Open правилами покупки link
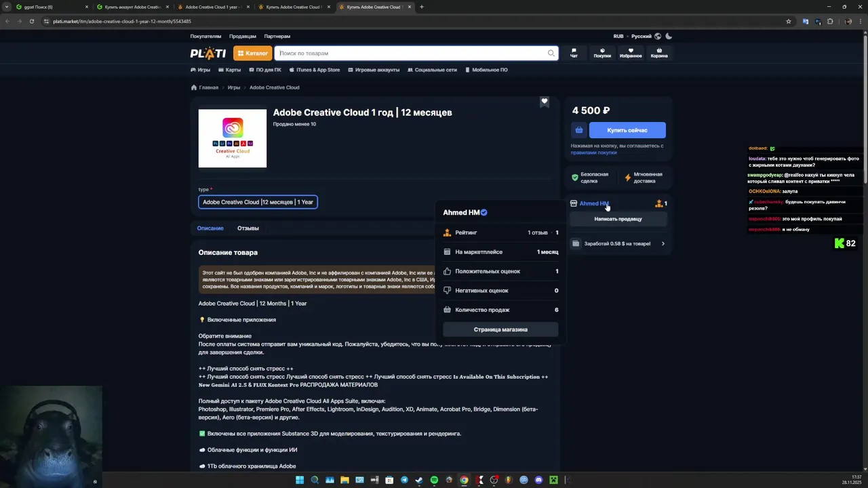 point(594,152)
